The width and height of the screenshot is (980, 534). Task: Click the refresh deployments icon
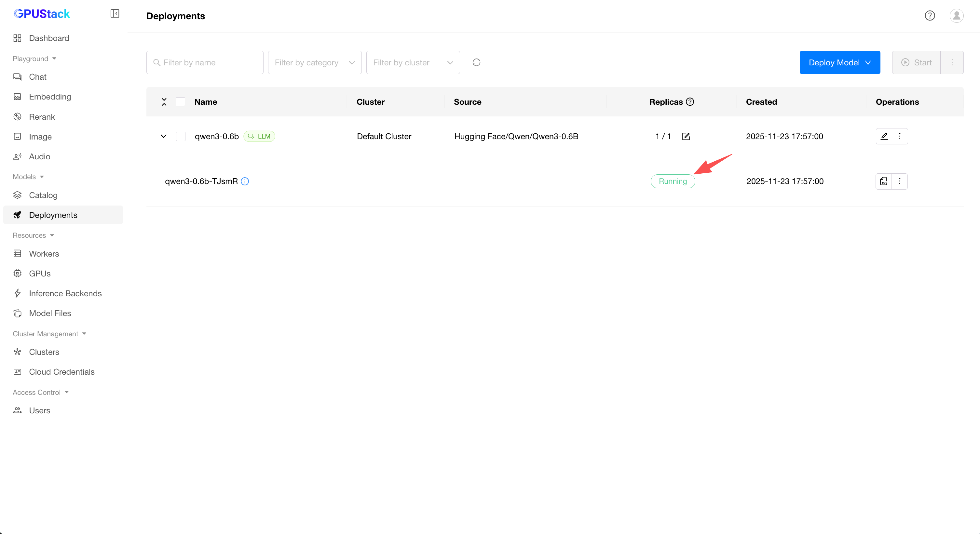(x=476, y=62)
